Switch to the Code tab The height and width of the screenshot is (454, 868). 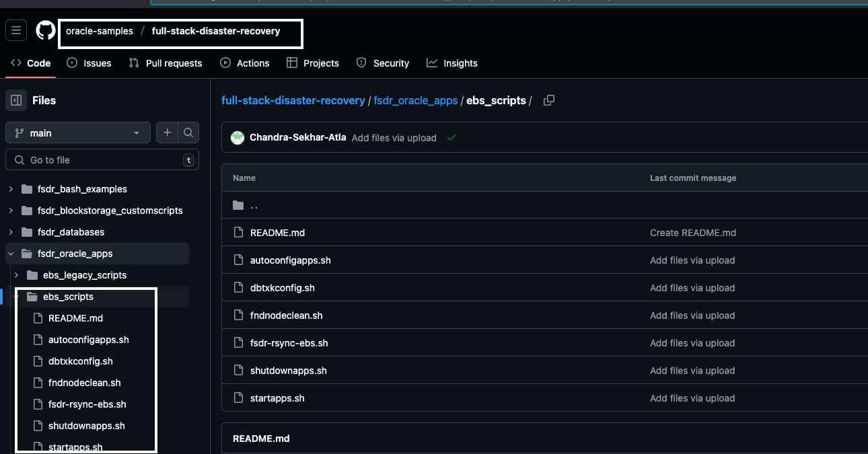coord(31,63)
